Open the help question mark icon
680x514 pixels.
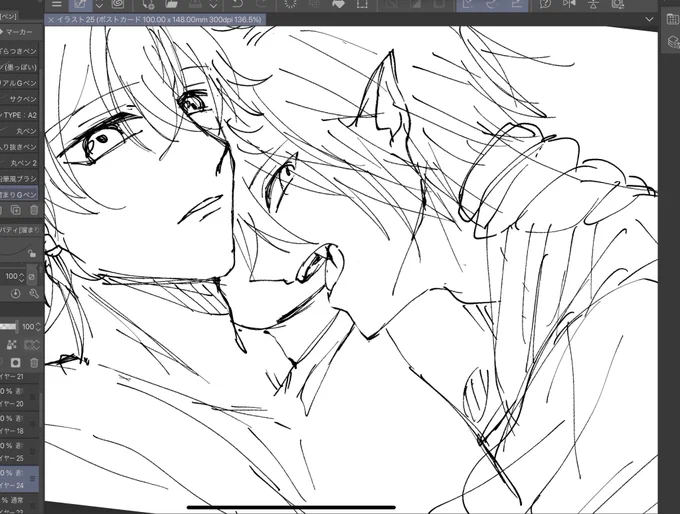[x=546, y=4]
